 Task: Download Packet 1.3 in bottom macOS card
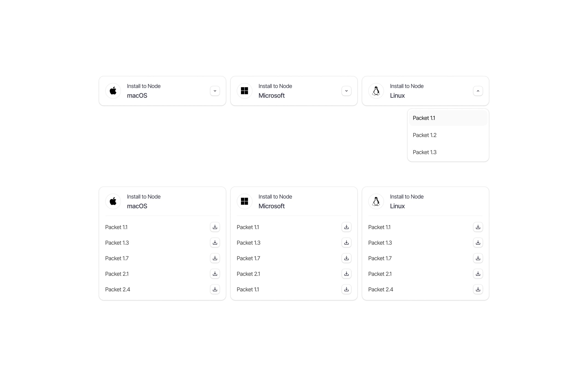[x=215, y=243]
